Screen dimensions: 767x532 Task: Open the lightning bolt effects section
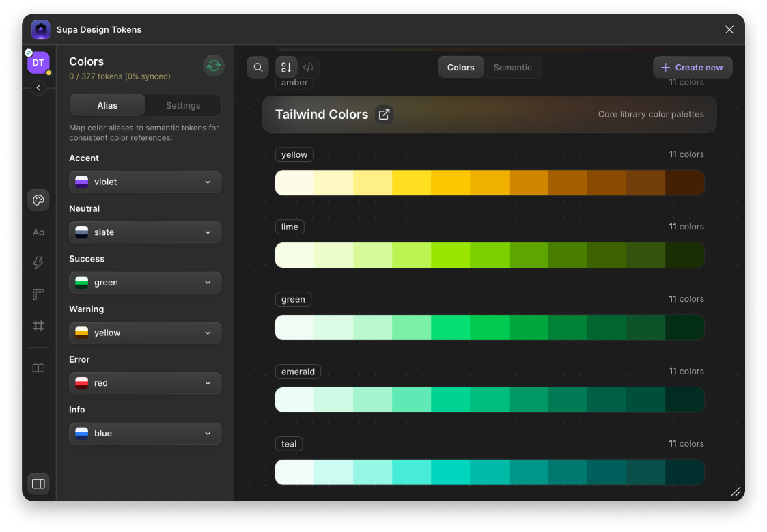38,263
